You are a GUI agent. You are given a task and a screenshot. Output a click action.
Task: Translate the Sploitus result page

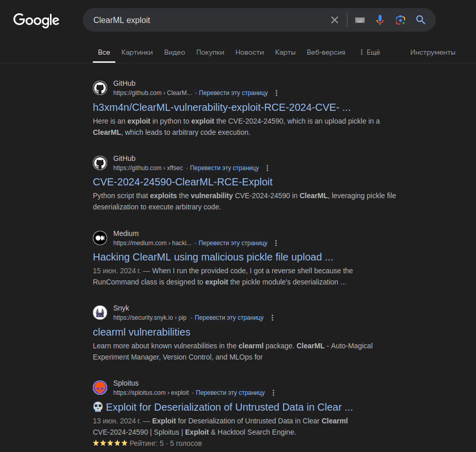pos(230,393)
